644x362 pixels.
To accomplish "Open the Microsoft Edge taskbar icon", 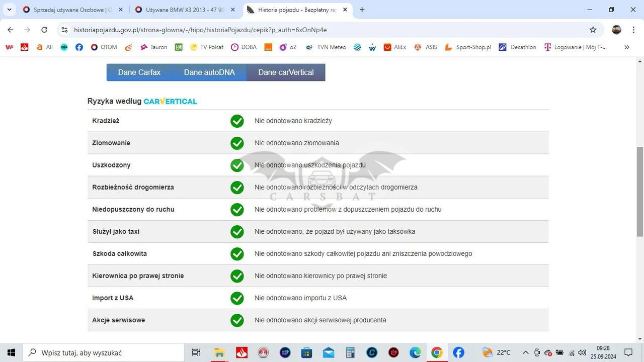I will [x=415, y=352].
